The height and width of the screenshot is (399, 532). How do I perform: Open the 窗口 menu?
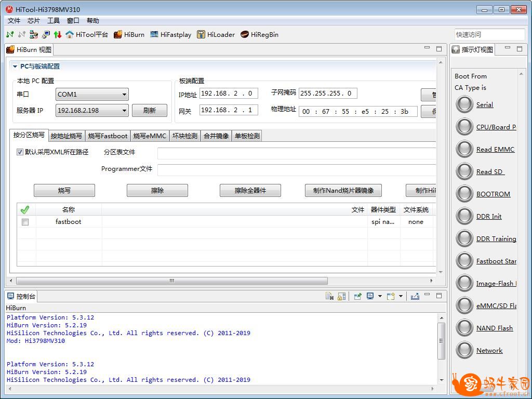click(73, 21)
